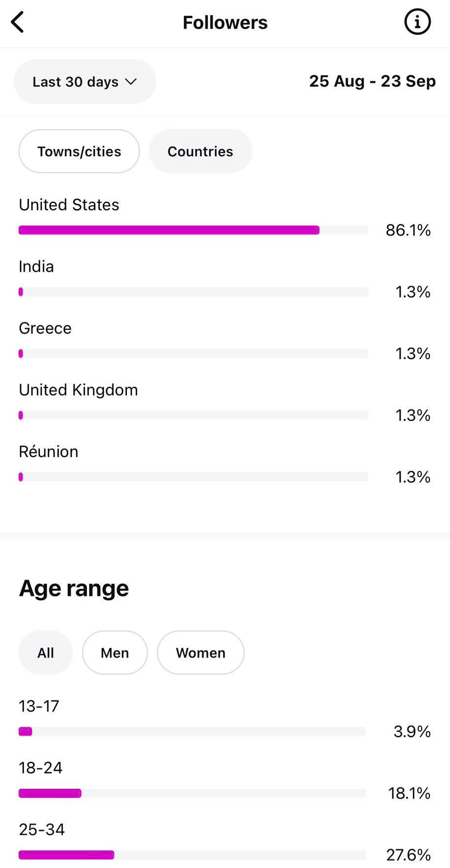Tap the Réunion country label

click(48, 451)
